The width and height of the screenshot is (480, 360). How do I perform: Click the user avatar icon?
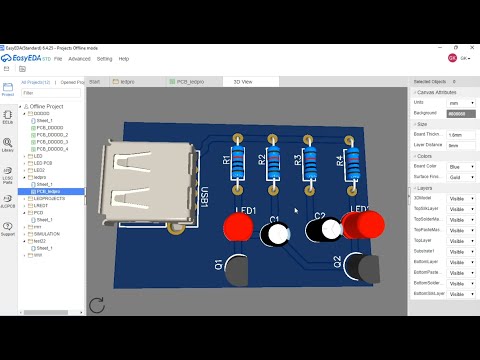click(452, 58)
